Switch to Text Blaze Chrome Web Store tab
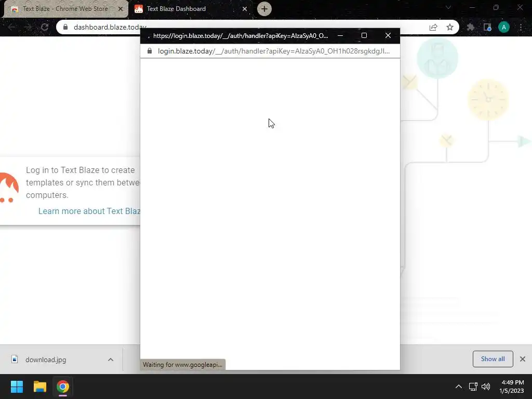The image size is (532, 399). (65, 9)
